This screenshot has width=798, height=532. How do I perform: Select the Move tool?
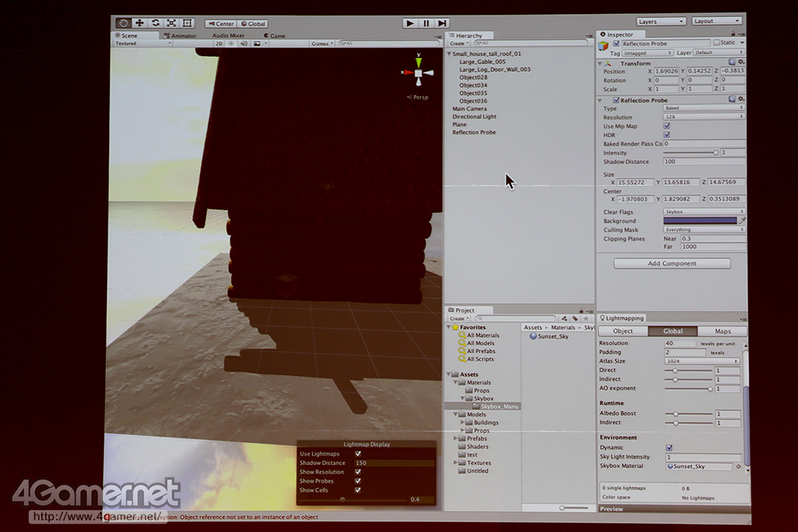tap(139, 23)
